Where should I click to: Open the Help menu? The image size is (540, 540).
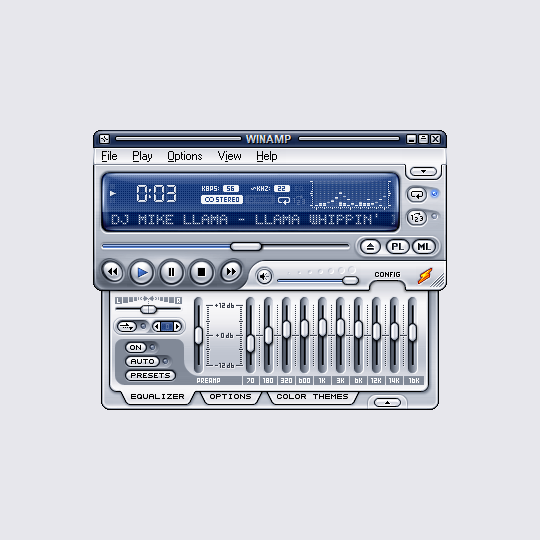tap(267, 156)
